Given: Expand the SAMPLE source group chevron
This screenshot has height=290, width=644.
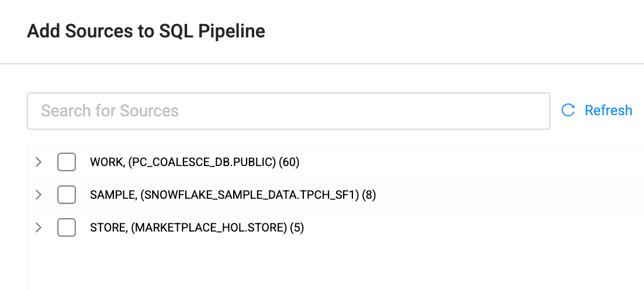Looking at the screenshot, I should click(x=39, y=195).
